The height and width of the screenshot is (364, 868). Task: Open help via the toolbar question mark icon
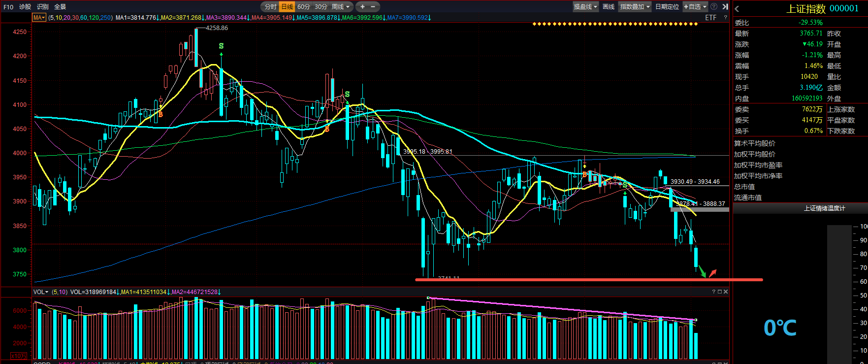coord(714,7)
